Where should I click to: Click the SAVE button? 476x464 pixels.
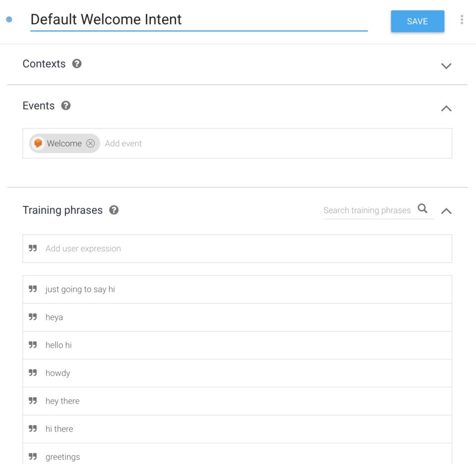pos(417,21)
